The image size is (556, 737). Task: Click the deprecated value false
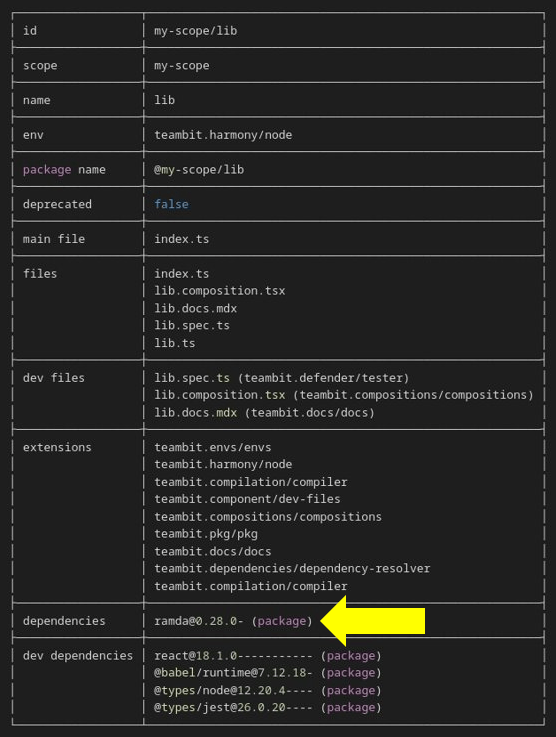click(x=172, y=204)
